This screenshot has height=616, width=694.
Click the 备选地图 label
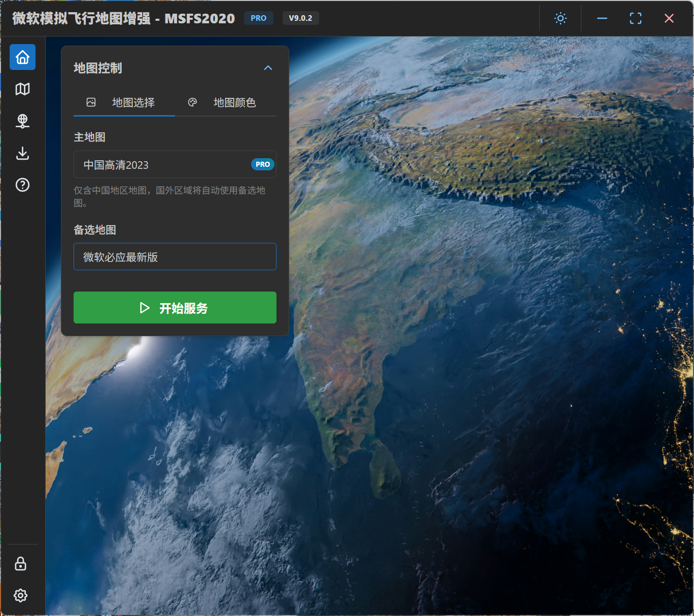point(95,230)
